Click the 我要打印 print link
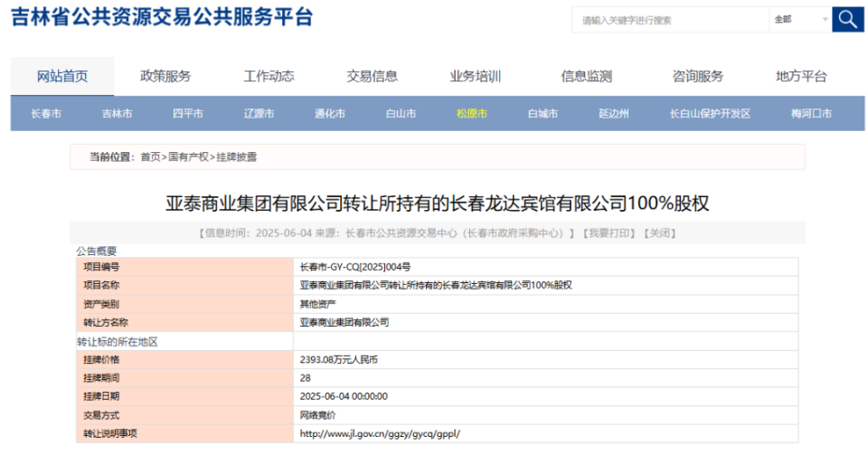 609,233
